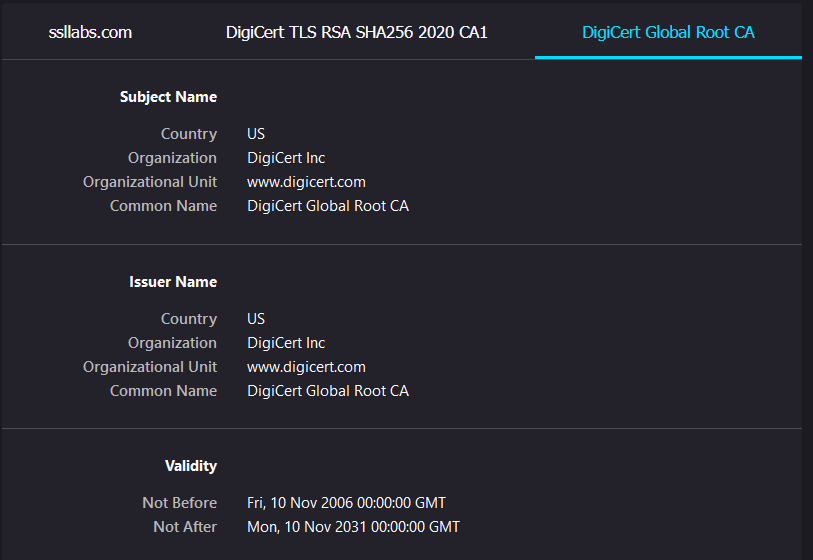Click Subject Name organization value DigiCert Inc
This screenshot has height=560, width=813.
(x=286, y=158)
